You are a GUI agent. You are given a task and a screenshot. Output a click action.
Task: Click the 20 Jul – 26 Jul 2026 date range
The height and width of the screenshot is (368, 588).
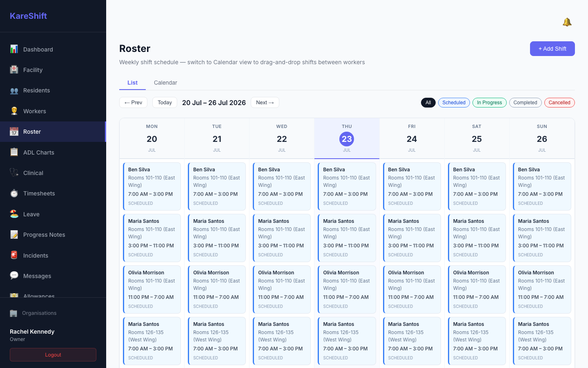click(x=214, y=103)
